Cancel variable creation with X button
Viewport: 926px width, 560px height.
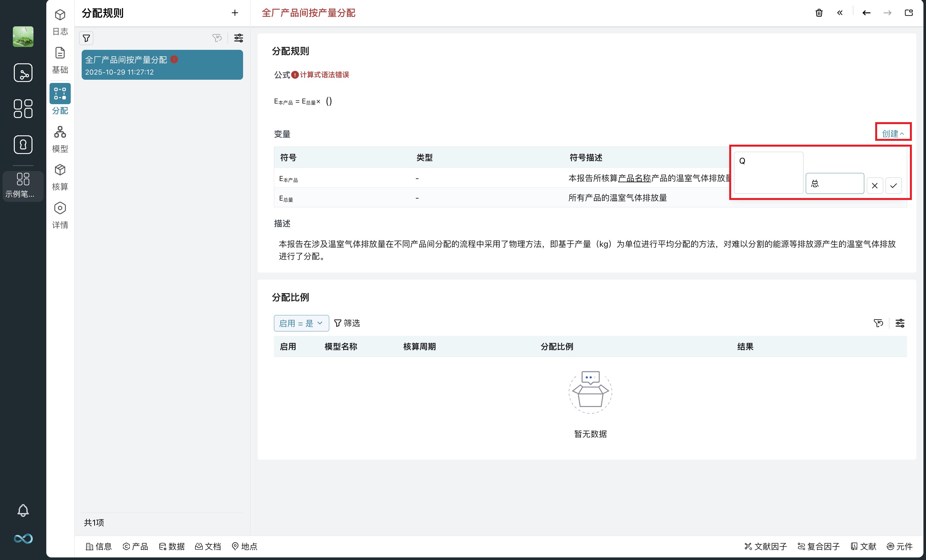coord(875,185)
